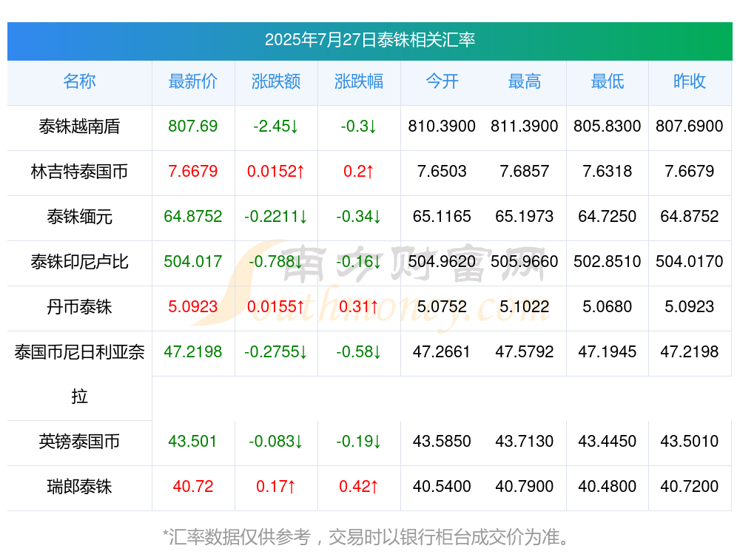Screen dimensions: 740x560
Task: Click the disclaimer text 汇率数据仅供参考
Action: click(x=240, y=537)
